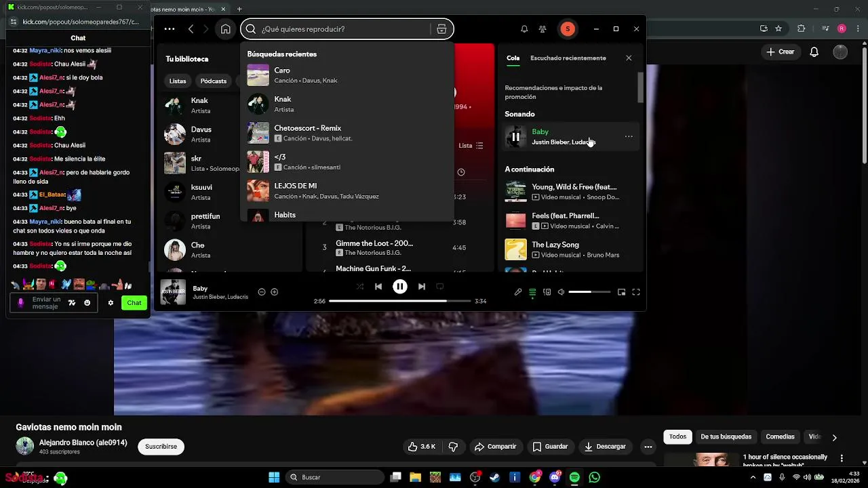868x488 pixels.
Task: Click Enviar un mensaje chat input
Action: (x=47, y=303)
